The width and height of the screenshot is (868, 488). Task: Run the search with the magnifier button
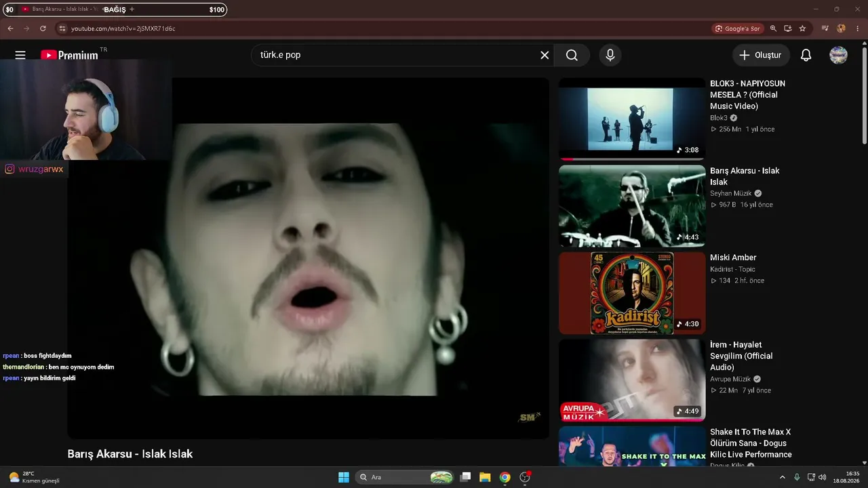[x=572, y=55]
